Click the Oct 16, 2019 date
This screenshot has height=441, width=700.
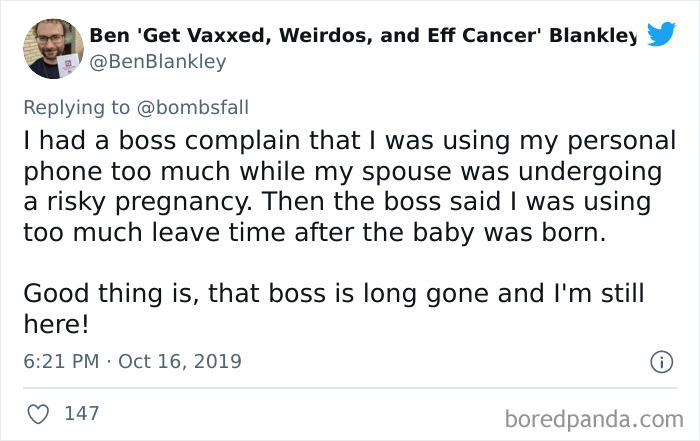pyautogui.click(x=180, y=361)
